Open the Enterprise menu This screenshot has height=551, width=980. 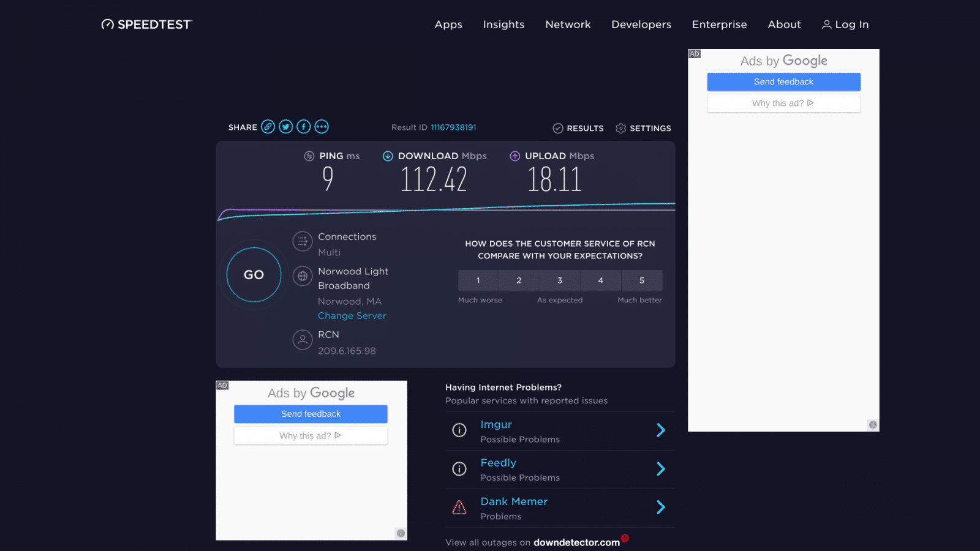[720, 24]
